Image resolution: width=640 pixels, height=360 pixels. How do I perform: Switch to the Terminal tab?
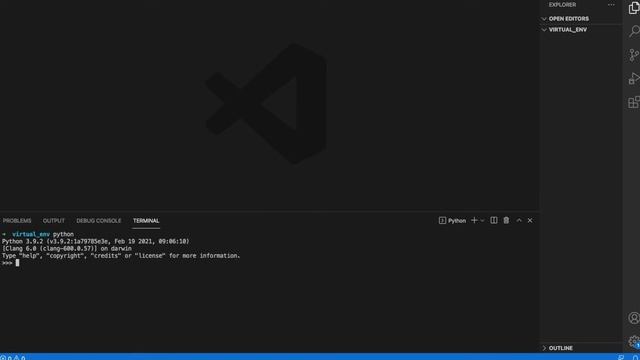(x=146, y=221)
